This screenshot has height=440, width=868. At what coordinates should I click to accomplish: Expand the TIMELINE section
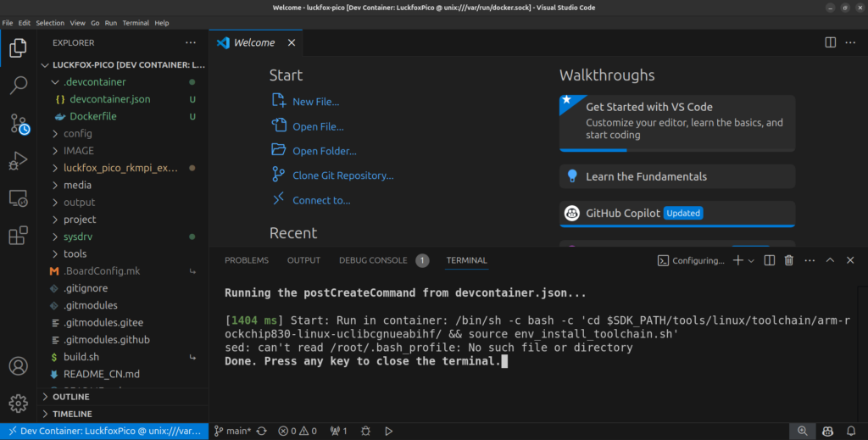pyautogui.click(x=123, y=414)
